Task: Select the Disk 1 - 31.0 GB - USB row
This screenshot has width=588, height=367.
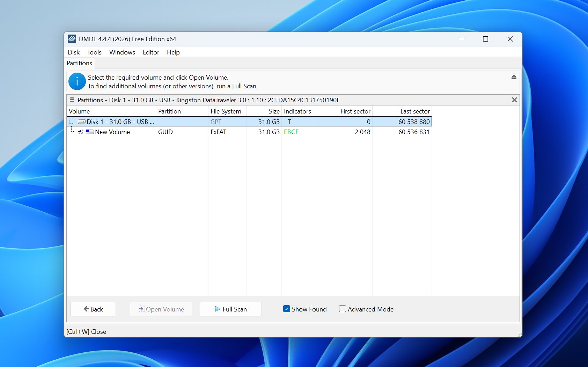Action: click(x=249, y=122)
